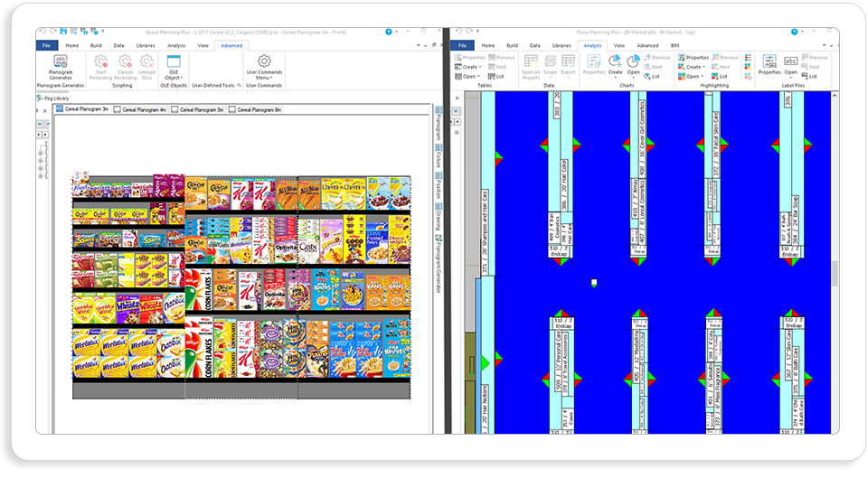Open the Planogram Generator tool

(x=61, y=67)
